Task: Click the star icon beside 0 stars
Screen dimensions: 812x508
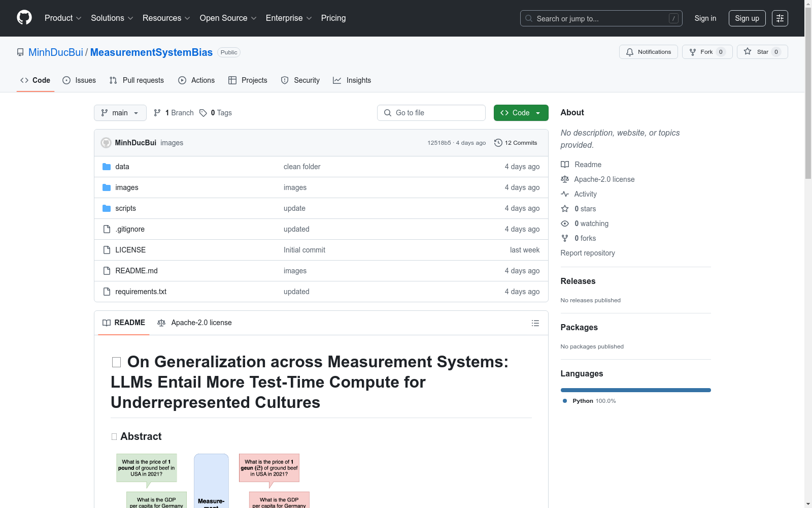Action: (x=565, y=209)
